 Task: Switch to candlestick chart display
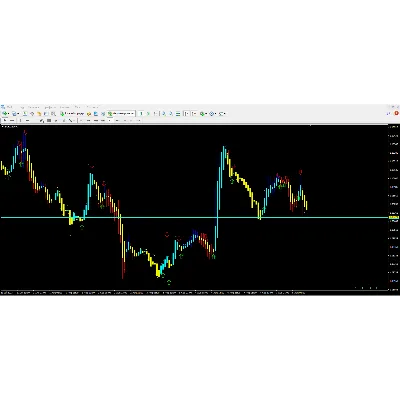148,114
